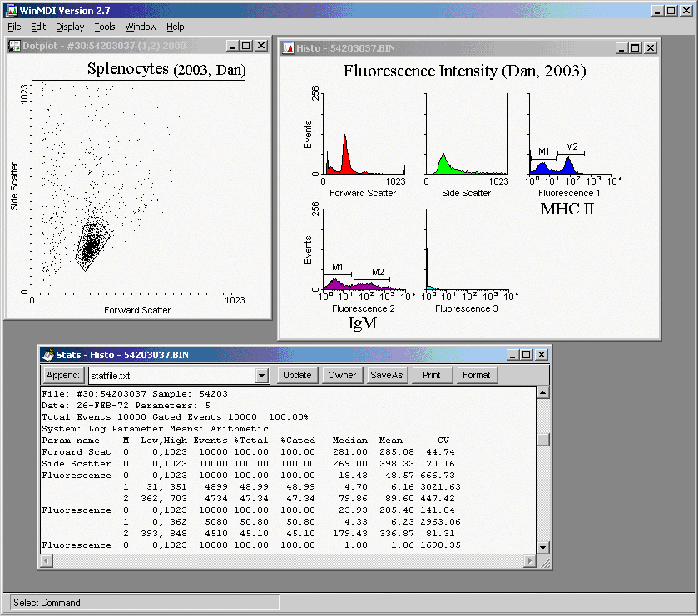Click the Stats horizontal scrollbar right arrow
The image size is (698, 616).
(530, 561)
